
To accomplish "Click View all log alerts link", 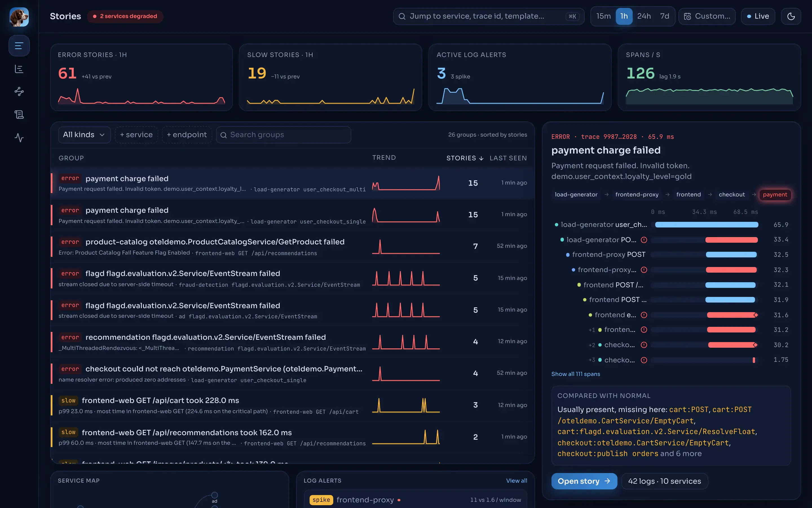I will [x=517, y=481].
